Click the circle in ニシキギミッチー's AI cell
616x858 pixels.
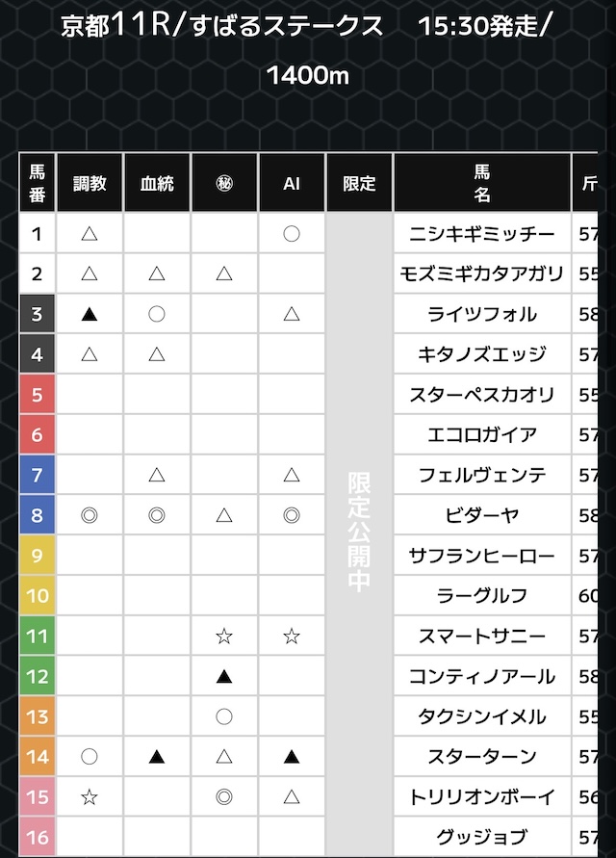click(292, 233)
